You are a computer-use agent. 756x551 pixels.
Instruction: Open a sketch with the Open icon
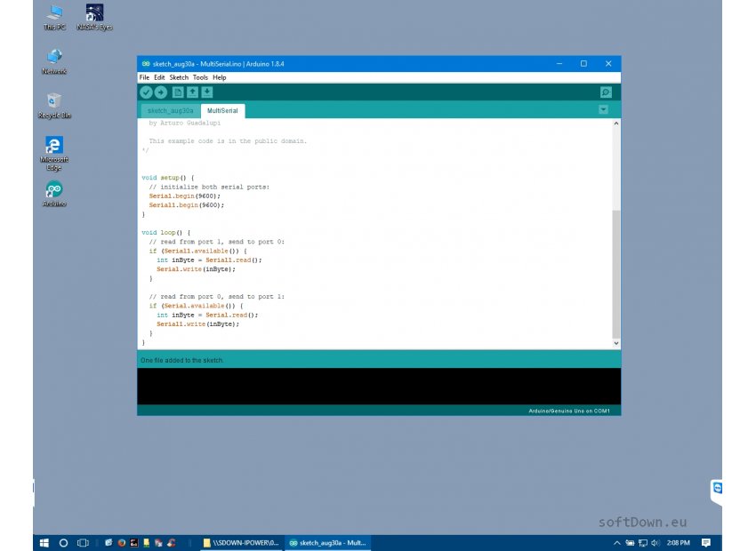[x=192, y=92]
